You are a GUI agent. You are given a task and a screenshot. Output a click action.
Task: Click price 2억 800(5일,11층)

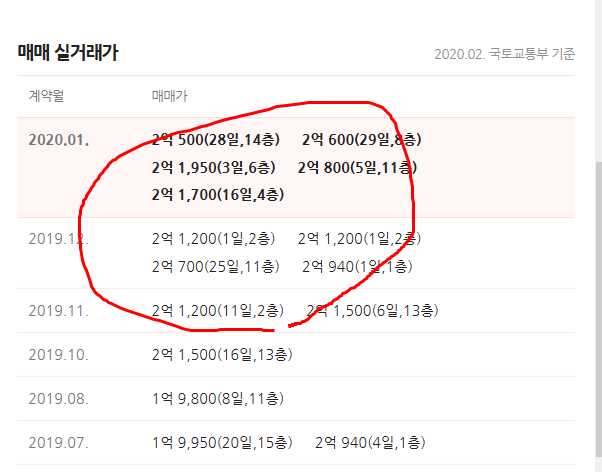357,168
